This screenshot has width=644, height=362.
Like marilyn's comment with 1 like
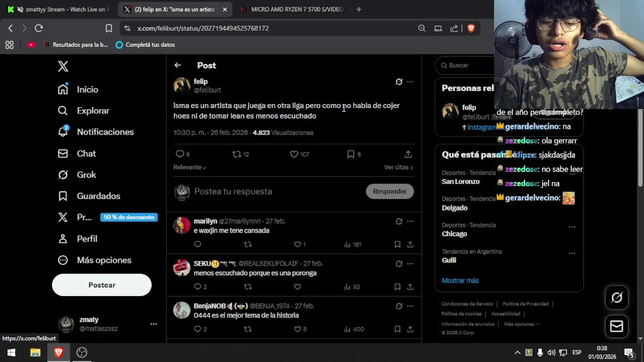(300, 244)
